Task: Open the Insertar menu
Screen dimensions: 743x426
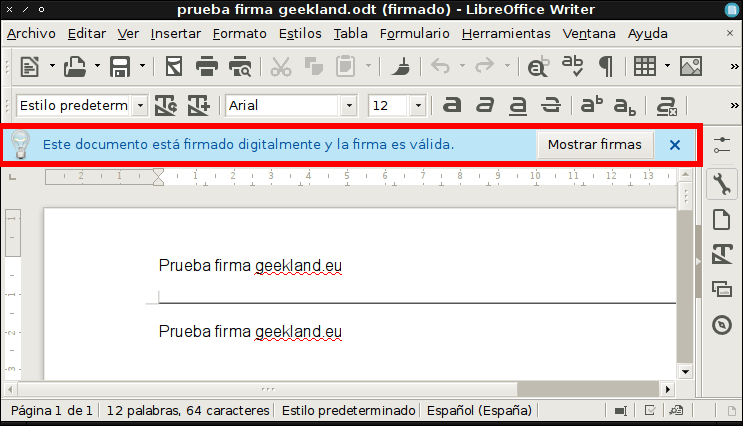Action: [176, 34]
